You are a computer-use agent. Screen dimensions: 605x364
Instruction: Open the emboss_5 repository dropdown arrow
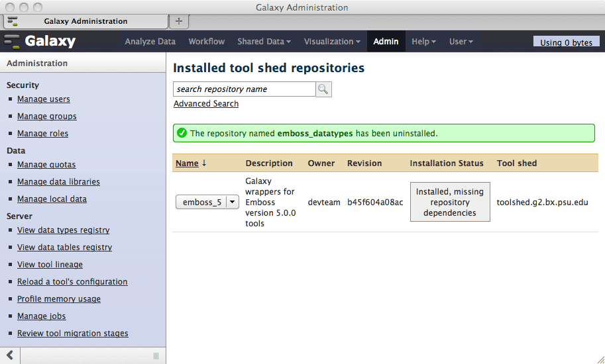click(233, 203)
